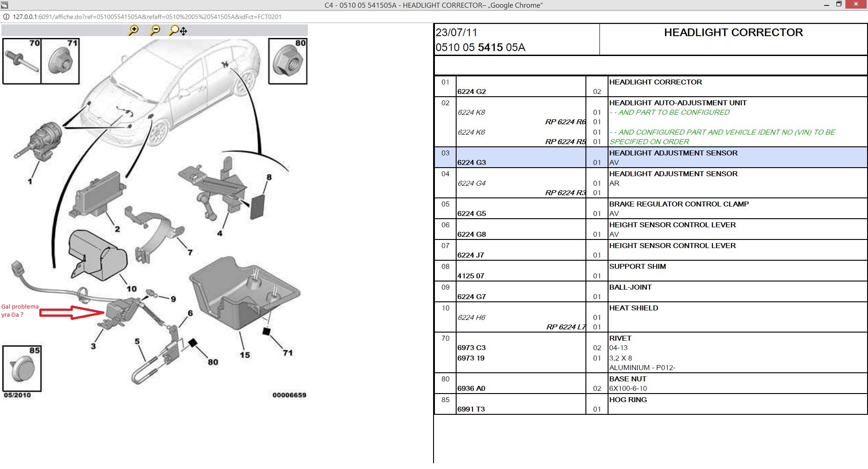Click part number 6224 G8
The image size is (868, 469).
tap(472, 234)
